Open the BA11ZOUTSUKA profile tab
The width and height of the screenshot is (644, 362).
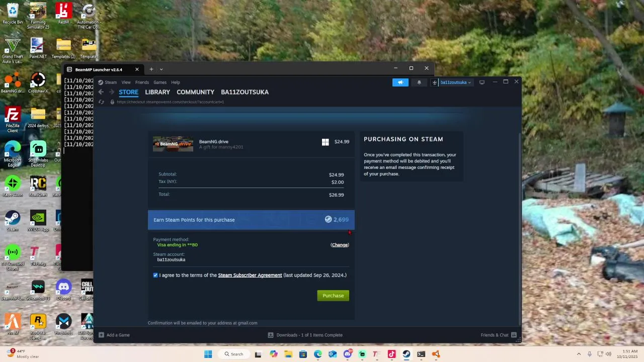245,92
